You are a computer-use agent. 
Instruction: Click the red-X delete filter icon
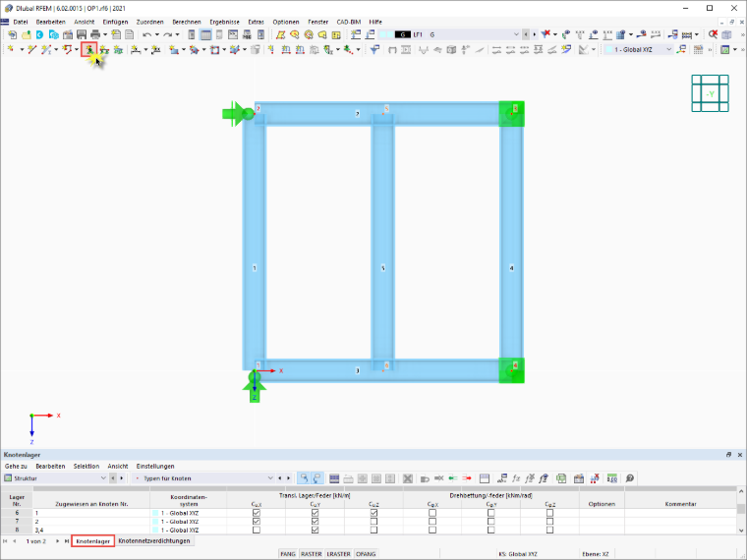click(546, 34)
